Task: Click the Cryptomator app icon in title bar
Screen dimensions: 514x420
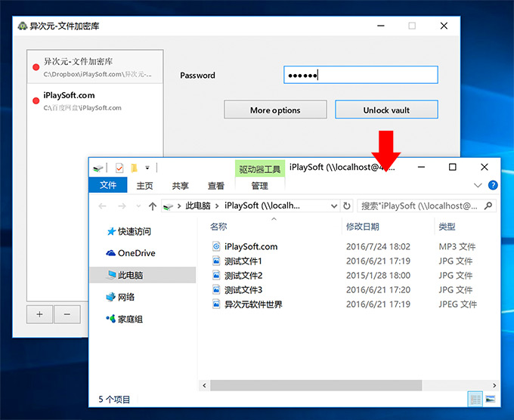Action: point(22,26)
